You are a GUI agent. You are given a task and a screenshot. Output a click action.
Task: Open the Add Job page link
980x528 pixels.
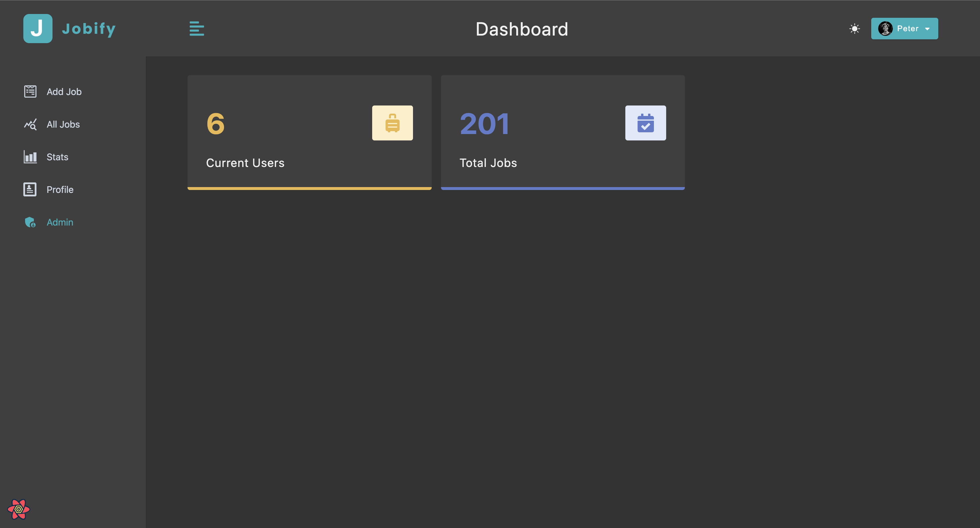point(64,91)
